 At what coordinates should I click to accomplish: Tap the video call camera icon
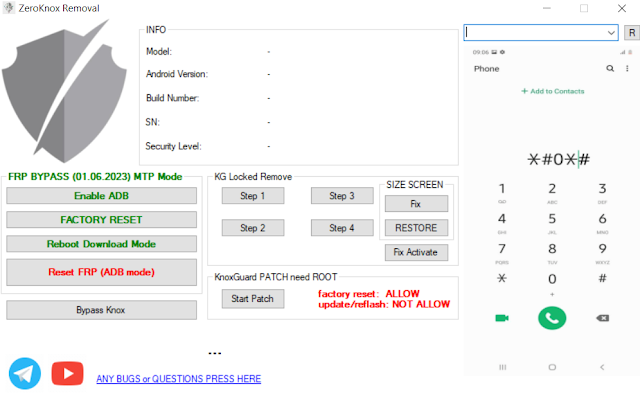pyautogui.click(x=502, y=318)
